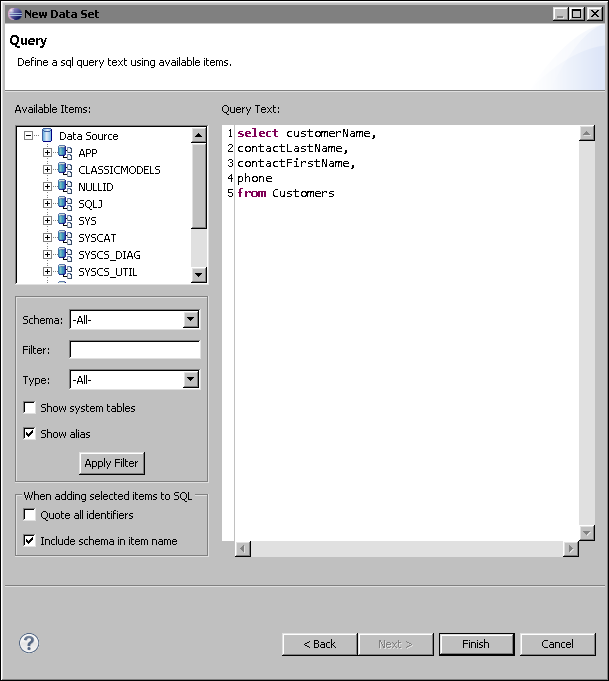Screen dimensions: 609x681
Task: Select the SYSCAT tree label
Action: (97, 238)
